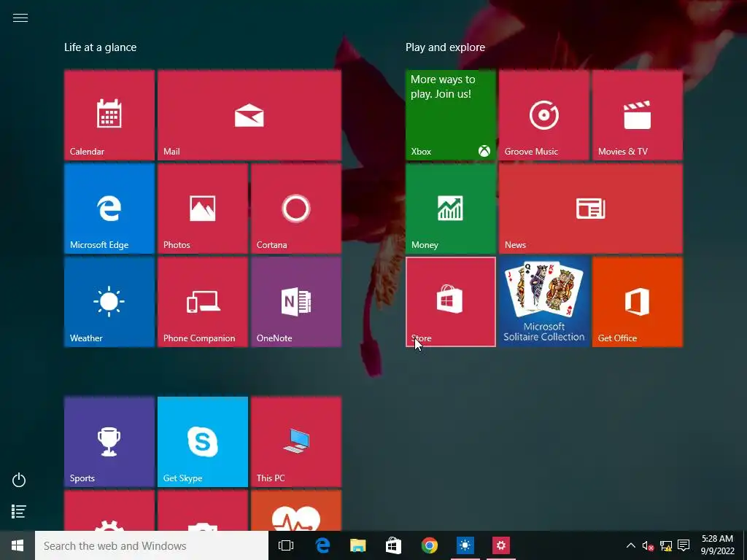The image size is (747, 560).
Task: Launch the Microsoft Solitaire Collection tile
Action: coord(544,302)
